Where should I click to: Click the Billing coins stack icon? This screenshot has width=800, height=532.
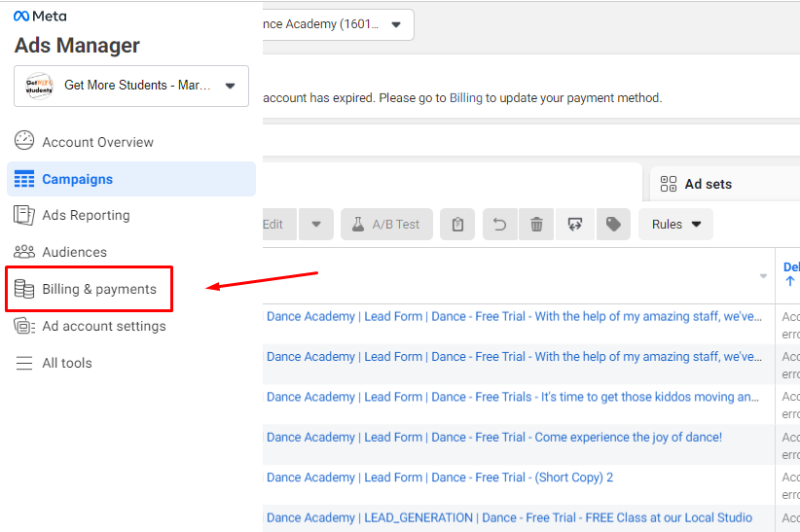coord(24,289)
